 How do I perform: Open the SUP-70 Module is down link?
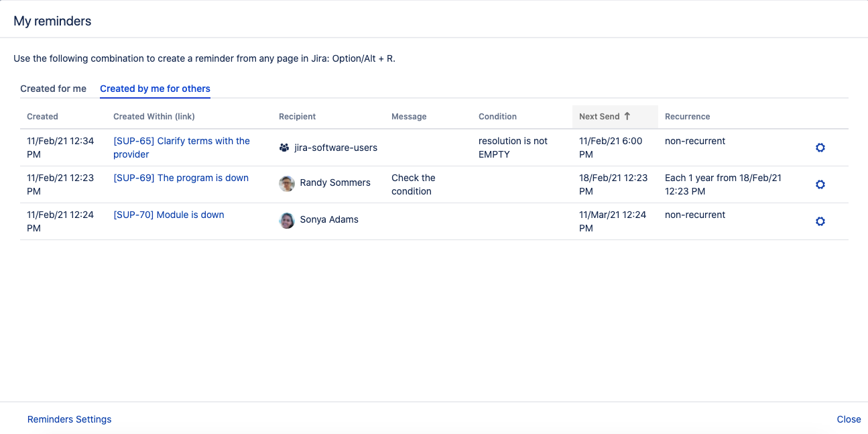point(169,215)
